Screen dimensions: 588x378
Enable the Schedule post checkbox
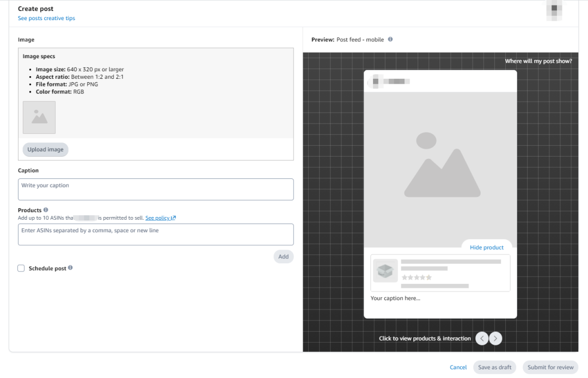click(x=21, y=268)
